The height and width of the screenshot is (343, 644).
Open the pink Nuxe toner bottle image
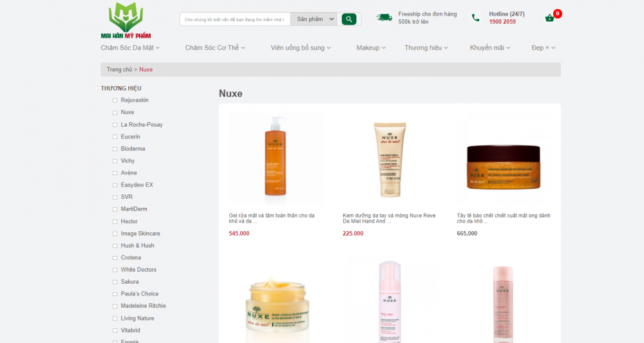point(504,304)
